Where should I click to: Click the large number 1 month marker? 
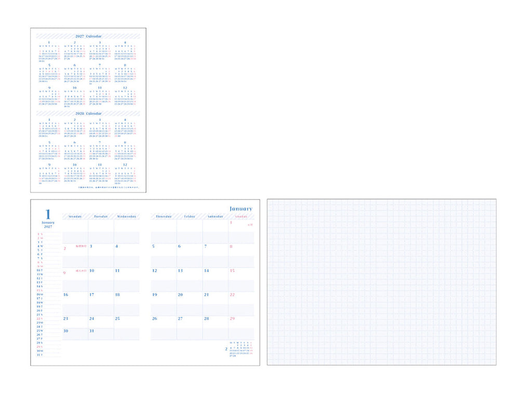pos(48,214)
